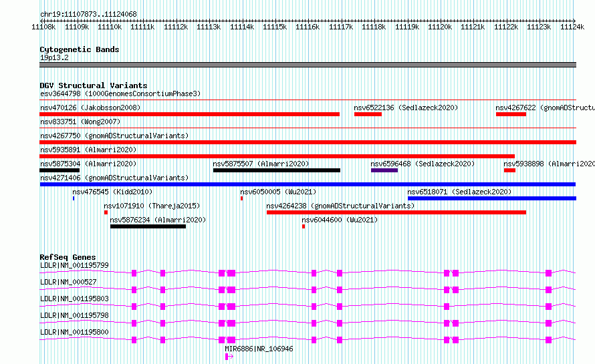
Task: Click the nsv5875507 (Almarri2020) label
Action: pyautogui.click(x=261, y=164)
